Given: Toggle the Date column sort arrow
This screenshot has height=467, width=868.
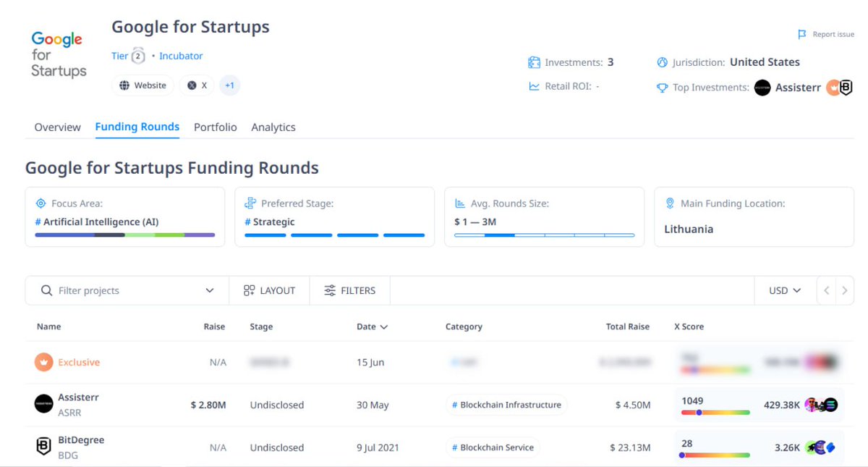Looking at the screenshot, I should pos(384,327).
